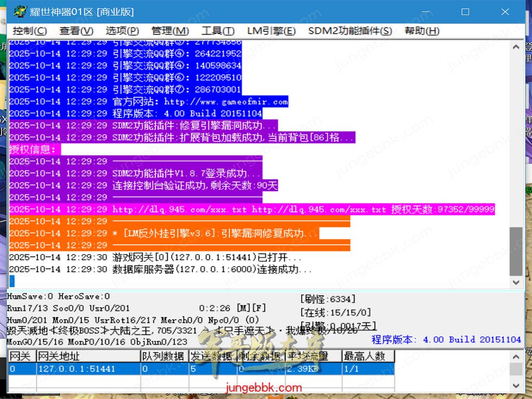The height and width of the screenshot is (399, 532).
Task: Click the 最高人数 column header
Action: pos(368,356)
